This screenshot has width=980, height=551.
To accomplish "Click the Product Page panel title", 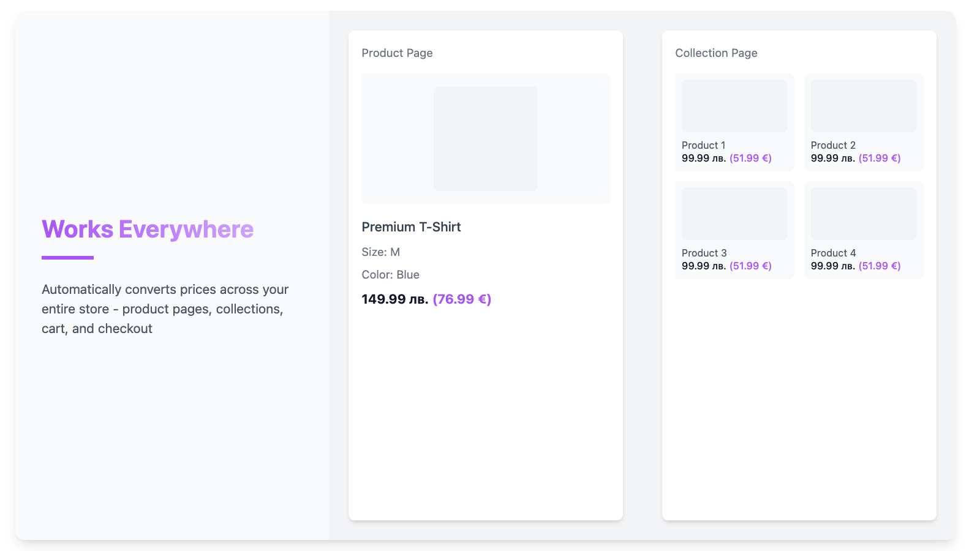I will [x=397, y=53].
